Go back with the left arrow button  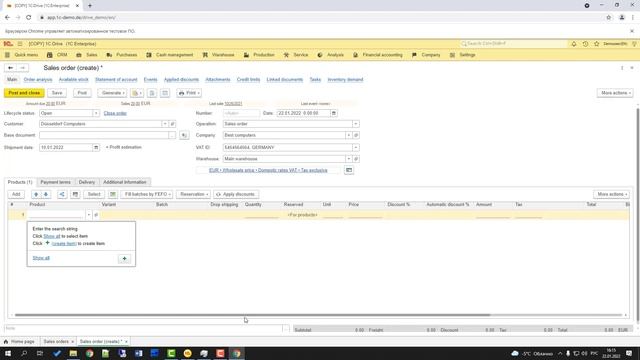pos(11,68)
